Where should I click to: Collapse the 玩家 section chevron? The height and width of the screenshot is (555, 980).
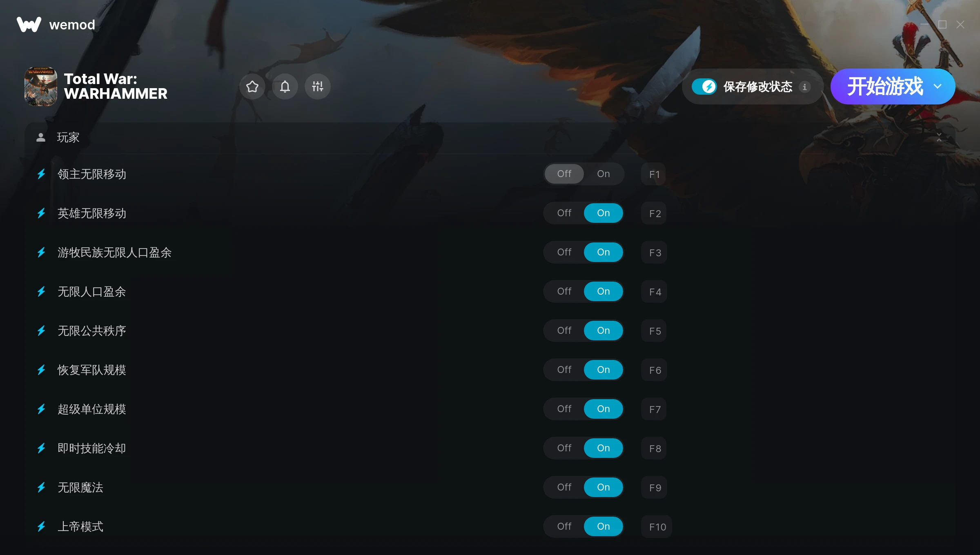click(x=939, y=138)
